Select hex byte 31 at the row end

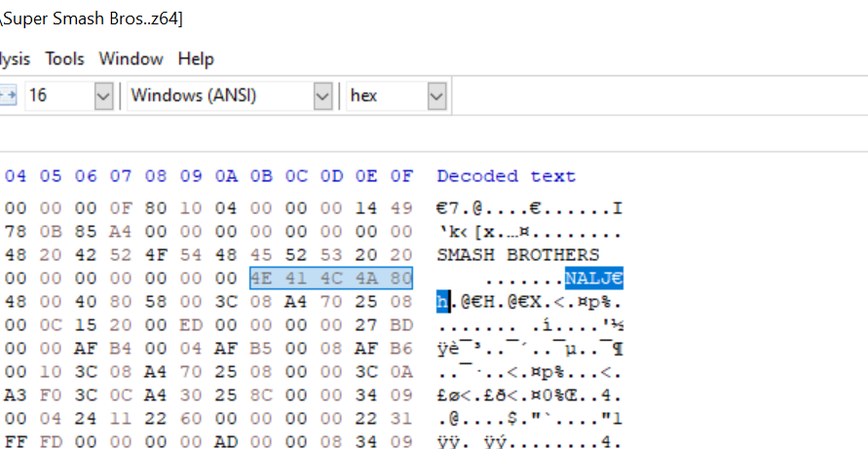click(x=401, y=419)
